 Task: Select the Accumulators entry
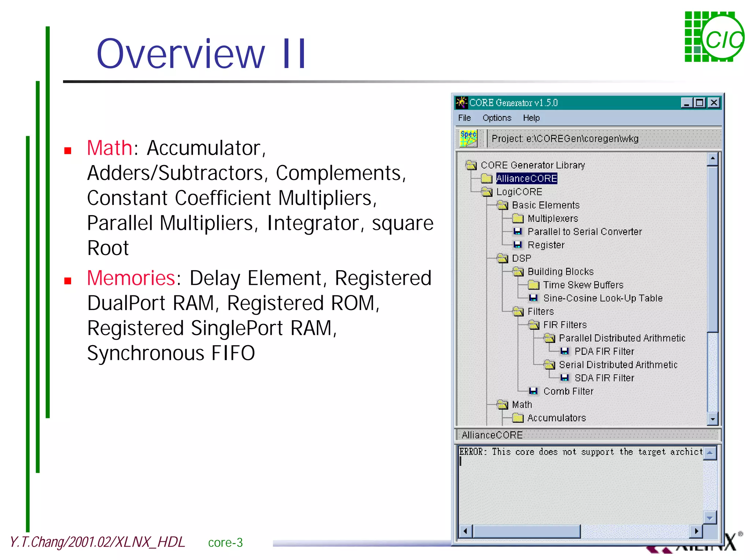pyautogui.click(x=557, y=418)
